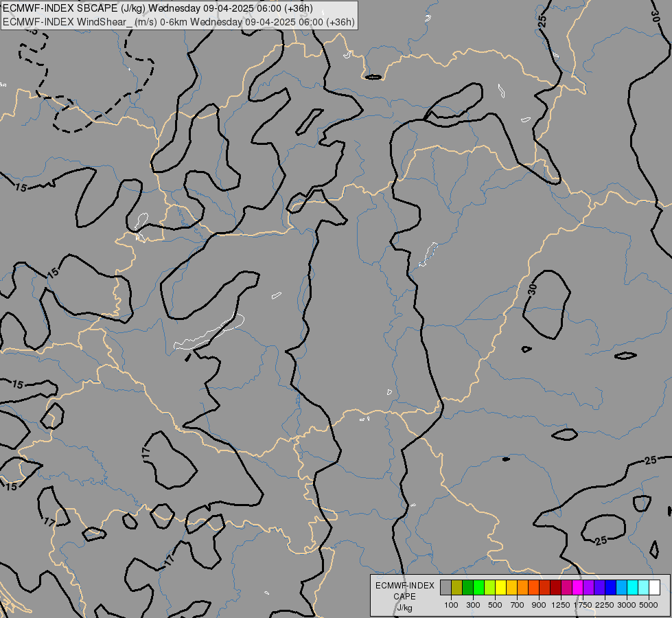672x618 pixels.
Task: Click the bright cyan legend swatch
Action: 633,588
